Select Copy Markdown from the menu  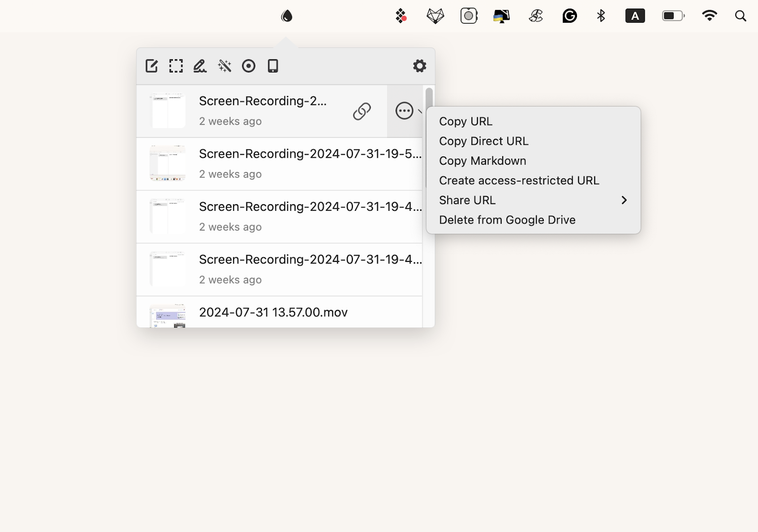point(482,161)
